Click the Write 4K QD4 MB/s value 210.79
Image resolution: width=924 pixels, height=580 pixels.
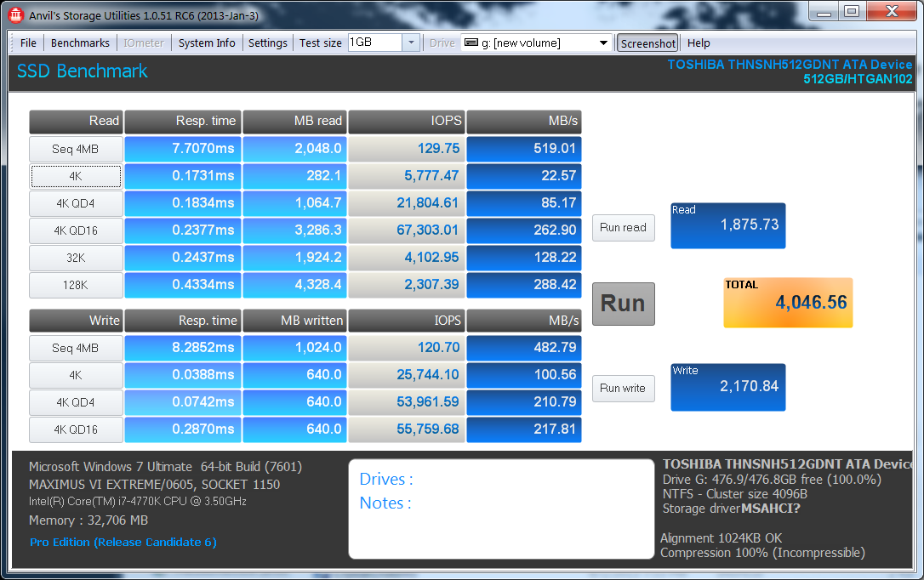tap(524, 402)
